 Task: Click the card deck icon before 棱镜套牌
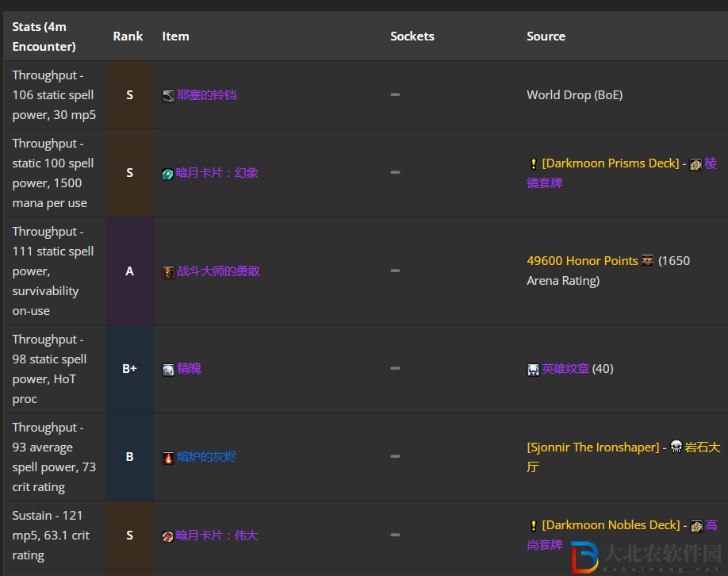tap(695, 164)
